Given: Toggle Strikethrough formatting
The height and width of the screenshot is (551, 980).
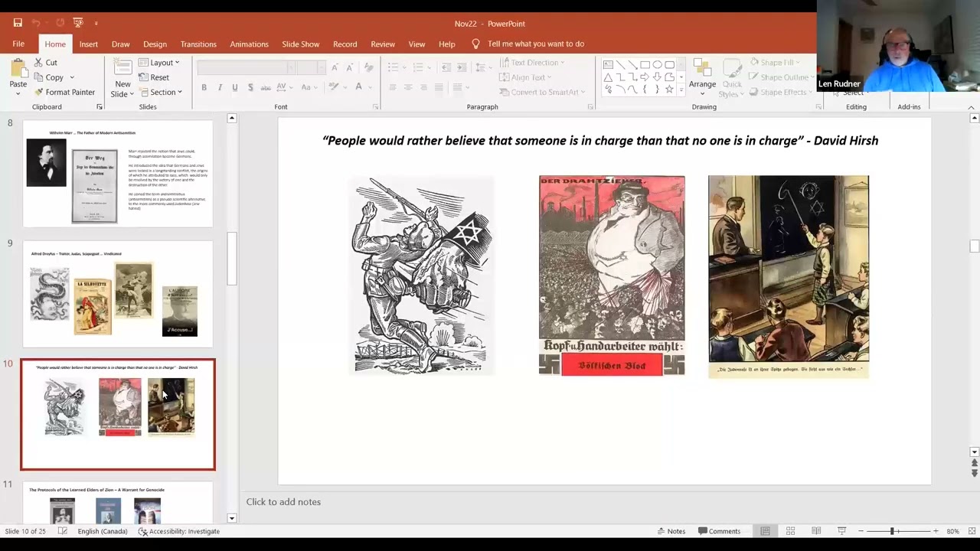Looking at the screenshot, I should [266, 87].
